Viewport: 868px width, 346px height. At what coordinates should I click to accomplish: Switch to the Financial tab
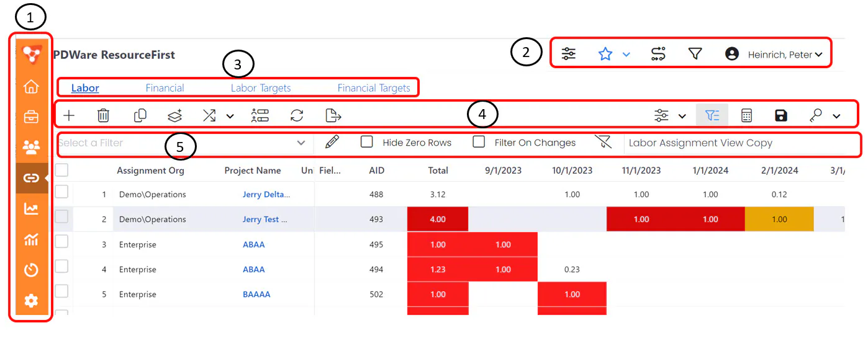(x=165, y=88)
